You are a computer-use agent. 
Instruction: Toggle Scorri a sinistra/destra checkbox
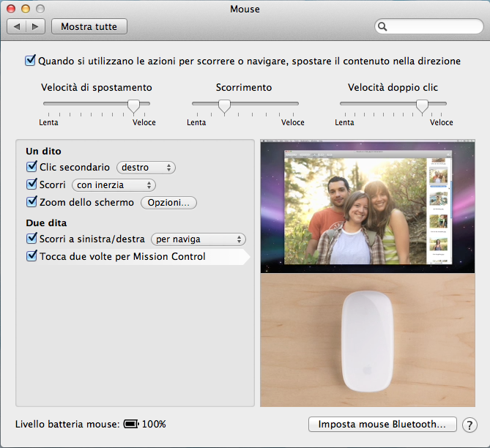(x=31, y=238)
